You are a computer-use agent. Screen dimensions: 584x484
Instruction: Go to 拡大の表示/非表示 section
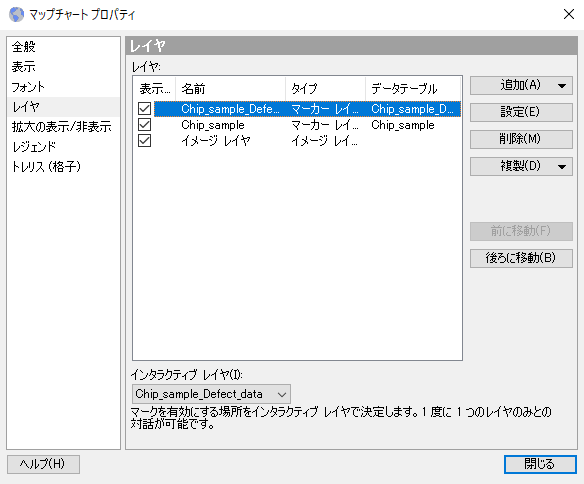click(61, 127)
